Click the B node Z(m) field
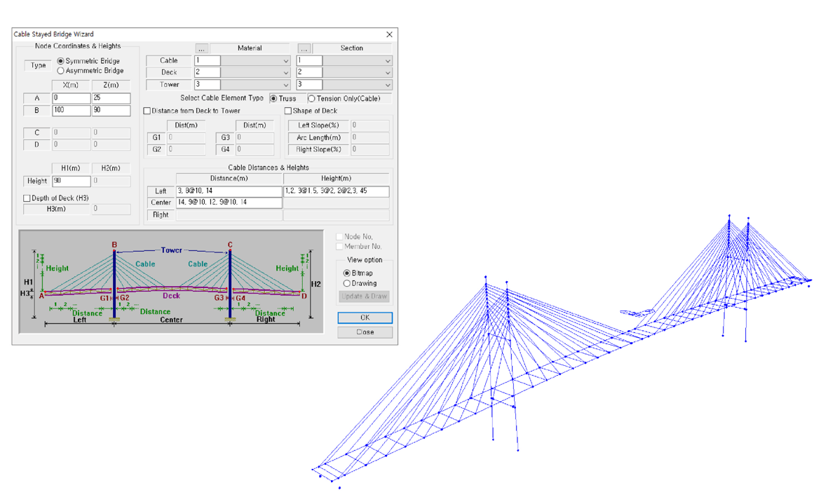814x504 pixels. (x=111, y=111)
